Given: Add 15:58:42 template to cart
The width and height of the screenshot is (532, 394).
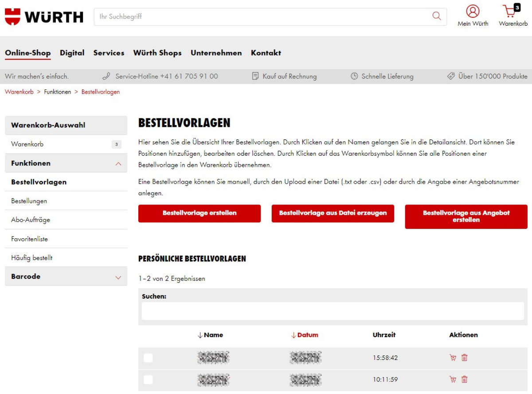Looking at the screenshot, I should [x=453, y=358].
